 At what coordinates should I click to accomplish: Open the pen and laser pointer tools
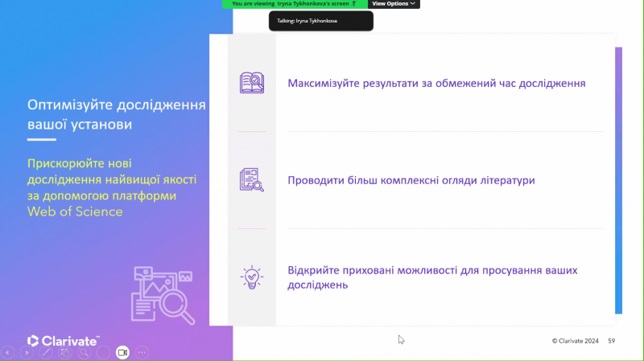pyautogui.click(x=46, y=352)
